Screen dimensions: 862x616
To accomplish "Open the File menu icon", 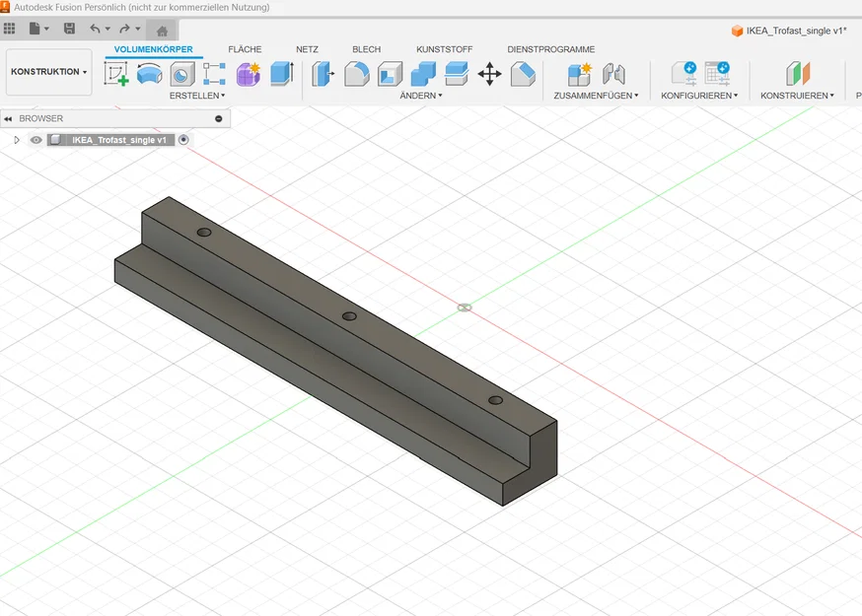I will (35, 29).
